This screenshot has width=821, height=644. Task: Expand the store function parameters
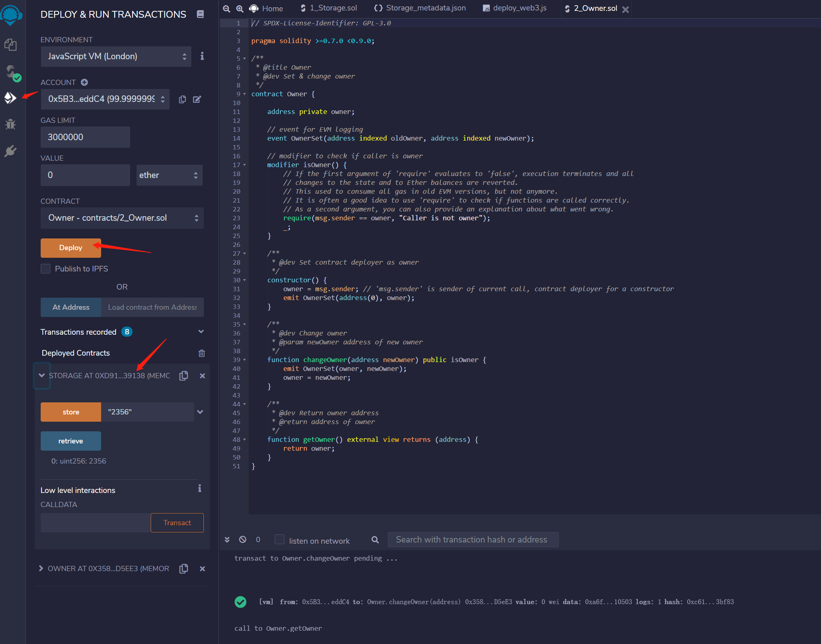coord(200,412)
